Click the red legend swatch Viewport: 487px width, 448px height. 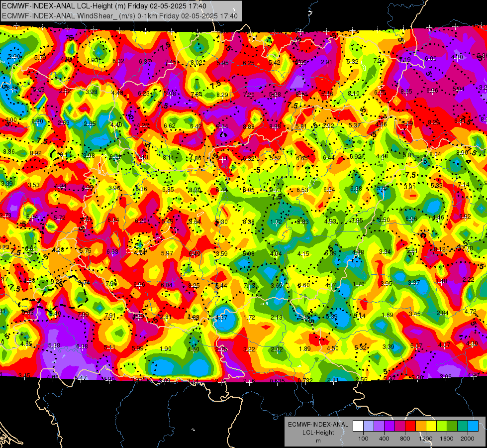[410, 426]
